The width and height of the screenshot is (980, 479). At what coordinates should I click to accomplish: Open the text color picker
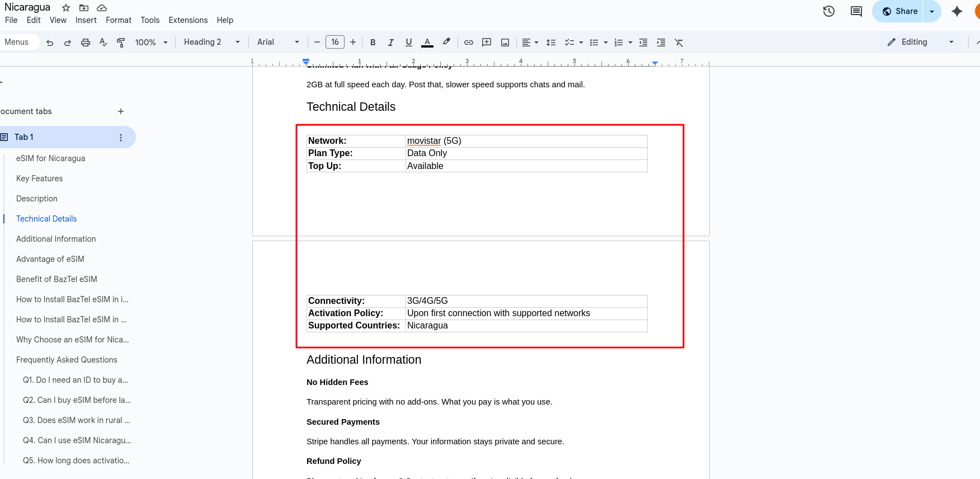click(427, 43)
